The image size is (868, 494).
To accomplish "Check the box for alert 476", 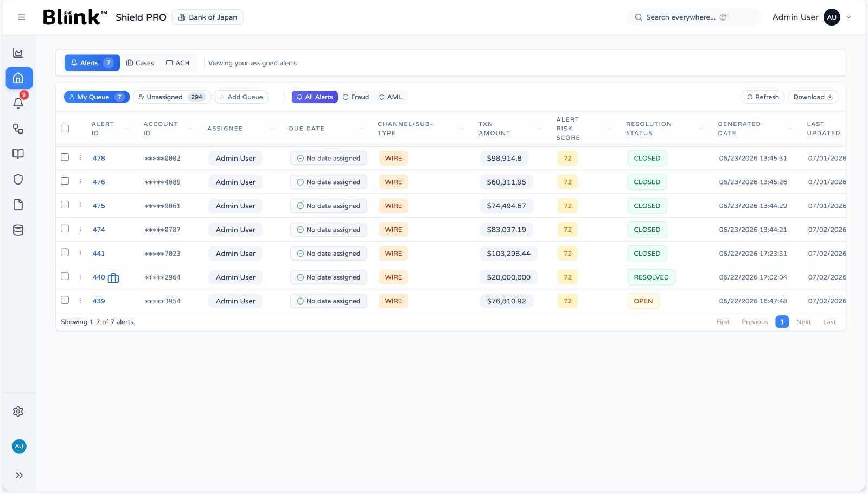I will click(x=65, y=181).
